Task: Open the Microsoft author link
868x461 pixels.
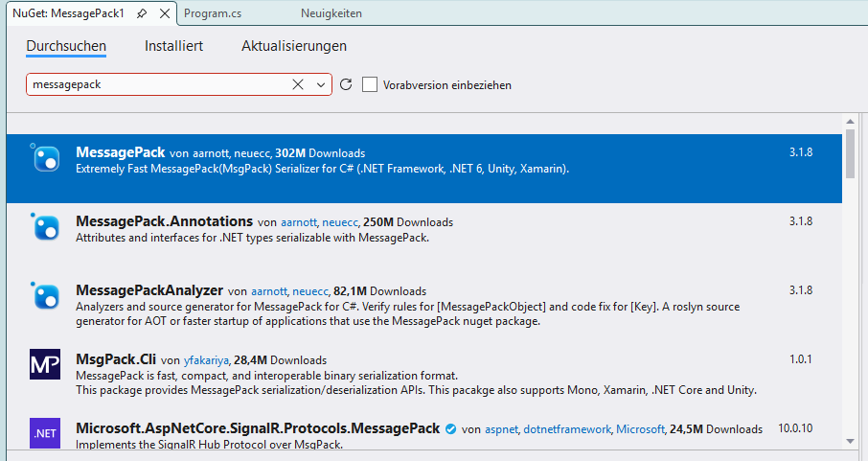Action: click(640, 429)
